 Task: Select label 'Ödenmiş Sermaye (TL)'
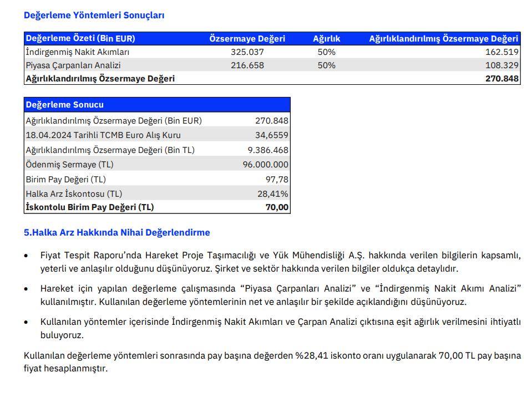click(69, 165)
